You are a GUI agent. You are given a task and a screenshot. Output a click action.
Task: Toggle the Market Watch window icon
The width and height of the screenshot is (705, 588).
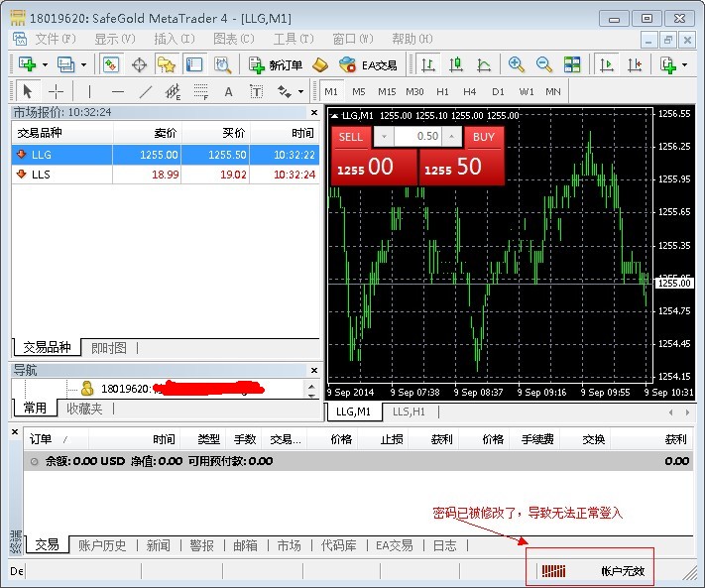pos(111,64)
